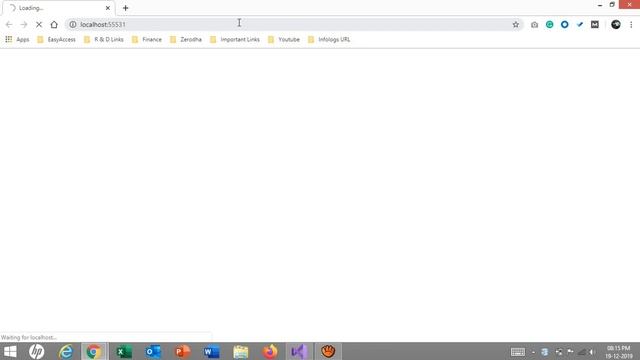Minimize the Chrome window
The height and width of the screenshot is (360, 640).
pyautogui.click(x=600, y=5)
